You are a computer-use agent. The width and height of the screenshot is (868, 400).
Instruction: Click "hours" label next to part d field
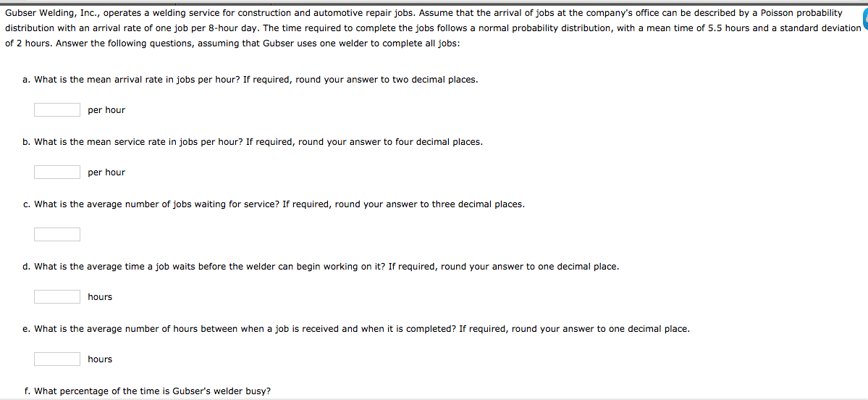click(x=100, y=297)
